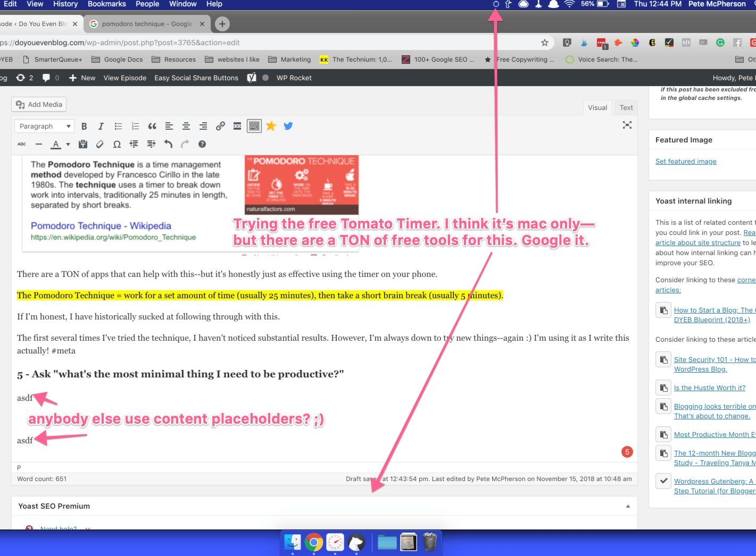The height and width of the screenshot is (556, 756).
Task: Open Finder from the dock
Action: click(293, 542)
